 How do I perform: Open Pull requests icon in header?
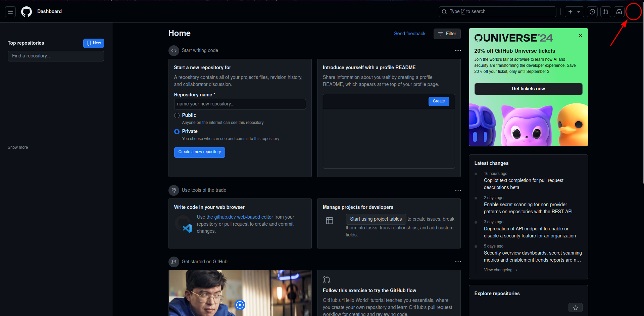point(606,12)
